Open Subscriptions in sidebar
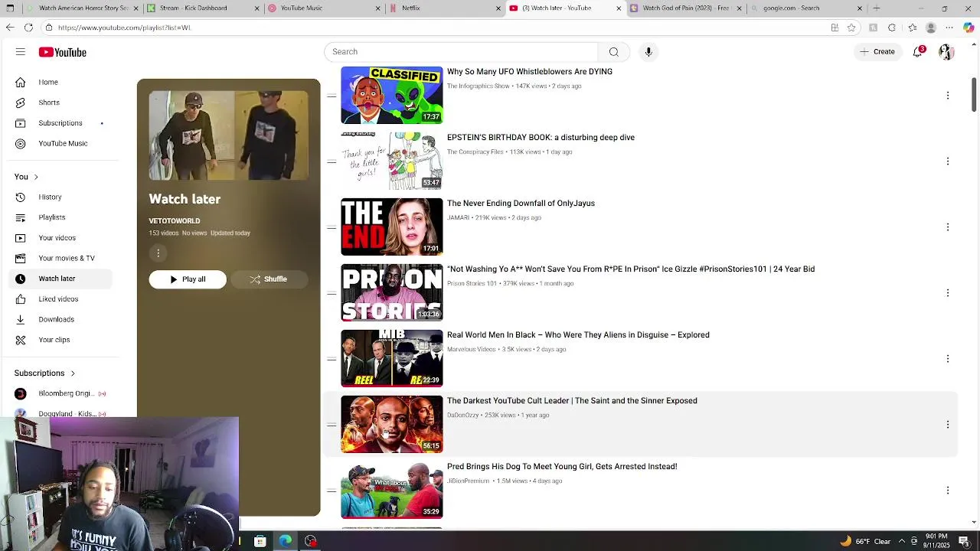980x551 pixels. point(60,123)
